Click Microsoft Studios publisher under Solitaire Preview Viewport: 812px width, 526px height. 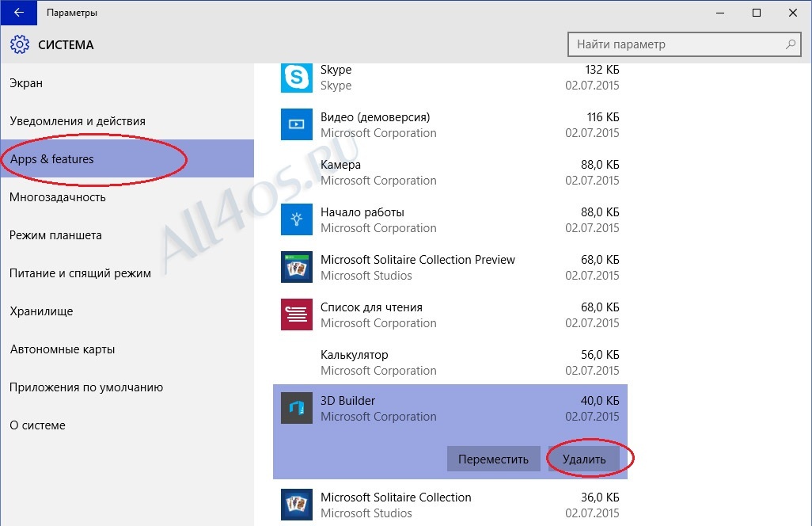(x=366, y=276)
